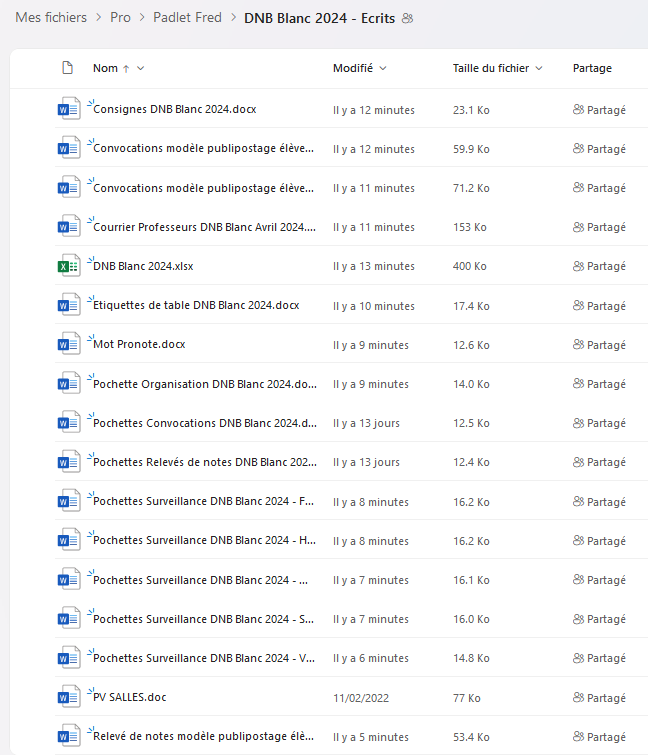Go to Padlet Fred folder in breadcrumb

click(187, 18)
